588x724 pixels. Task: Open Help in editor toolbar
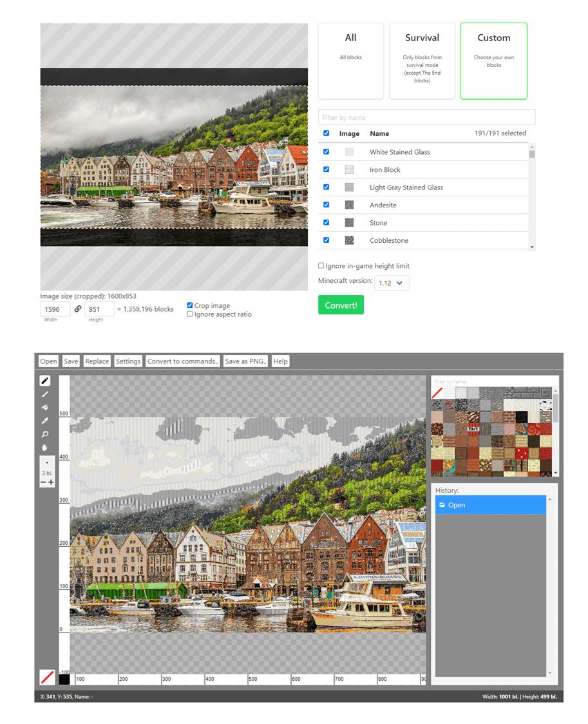click(280, 361)
